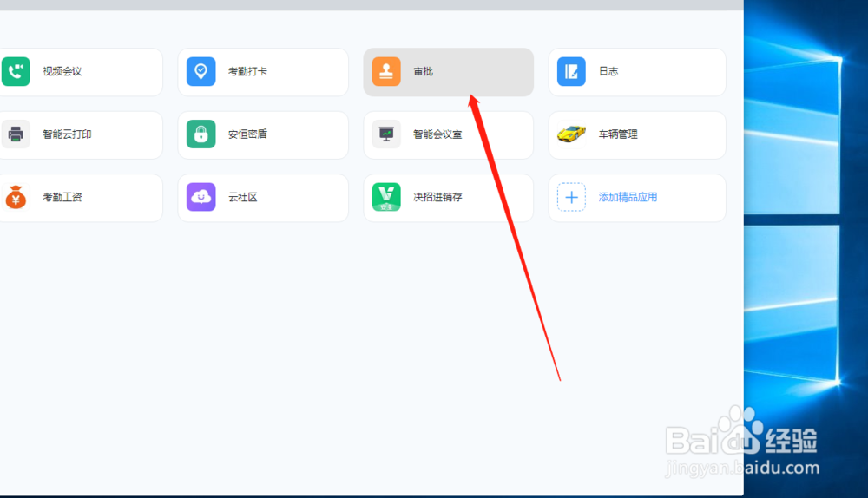Image resolution: width=868 pixels, height=498 pixels.
Task: Click the yellow car 车辆管理 icon
Action: [x=571, y=134]
